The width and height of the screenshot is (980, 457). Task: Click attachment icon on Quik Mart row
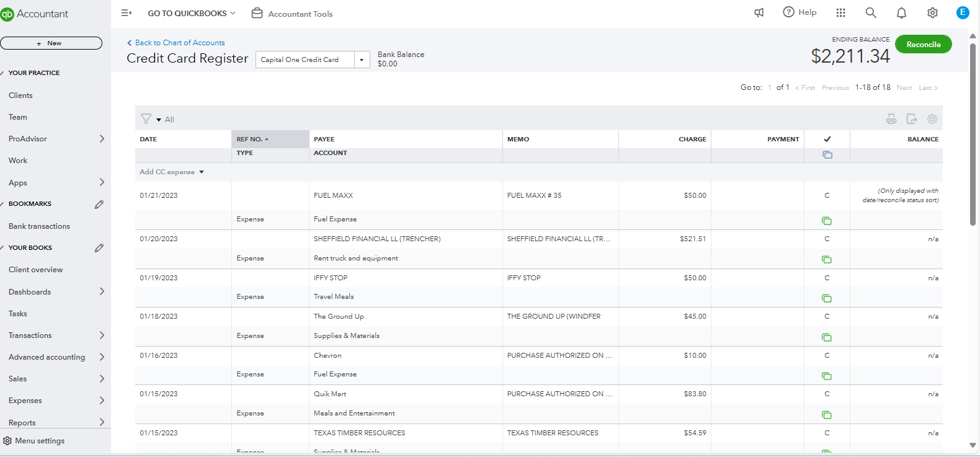coord(827,415)
